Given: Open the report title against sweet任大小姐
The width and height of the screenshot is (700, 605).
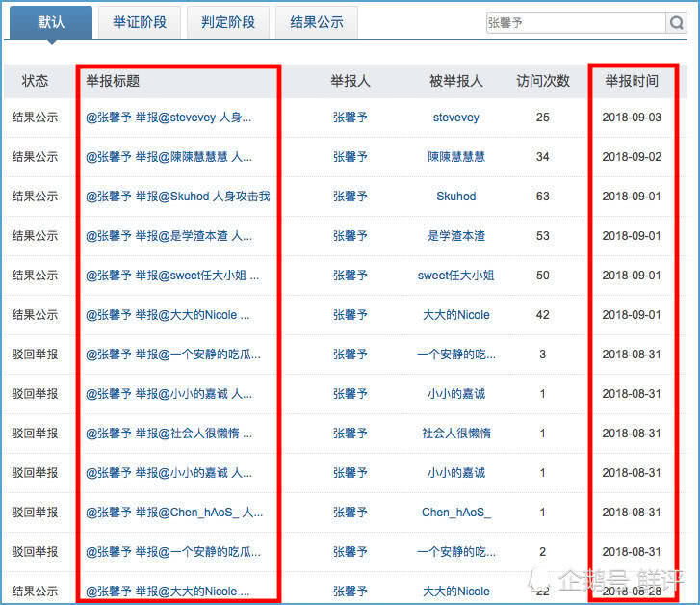Looking at the screenshot, I should point(172,276).
